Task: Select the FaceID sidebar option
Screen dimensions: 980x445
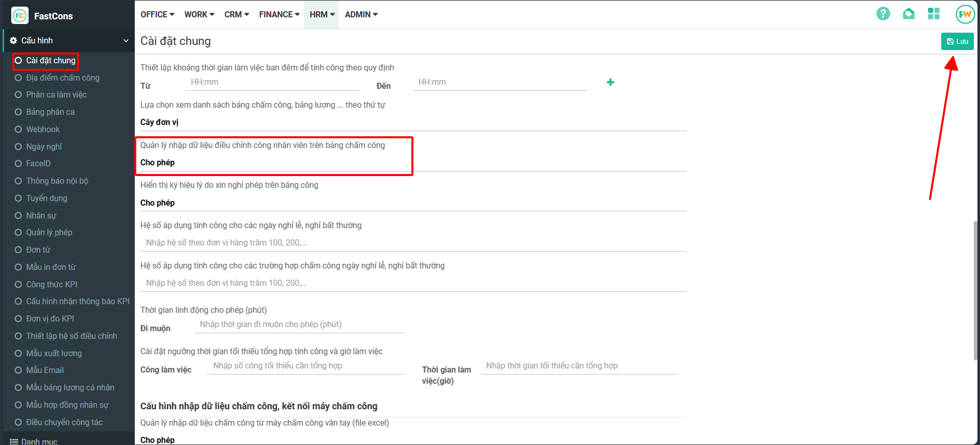Action: coord(38,163)
